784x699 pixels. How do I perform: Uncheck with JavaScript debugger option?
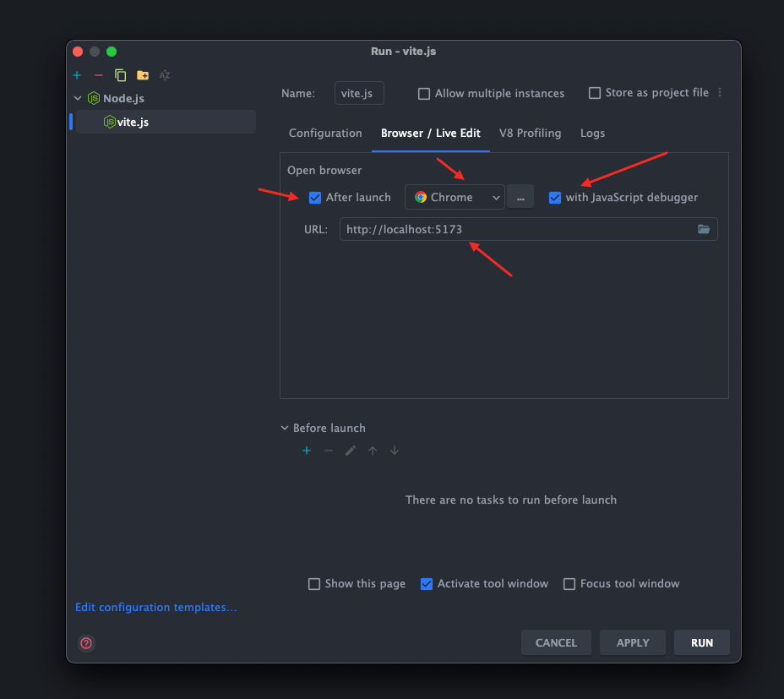pos(555,198)
